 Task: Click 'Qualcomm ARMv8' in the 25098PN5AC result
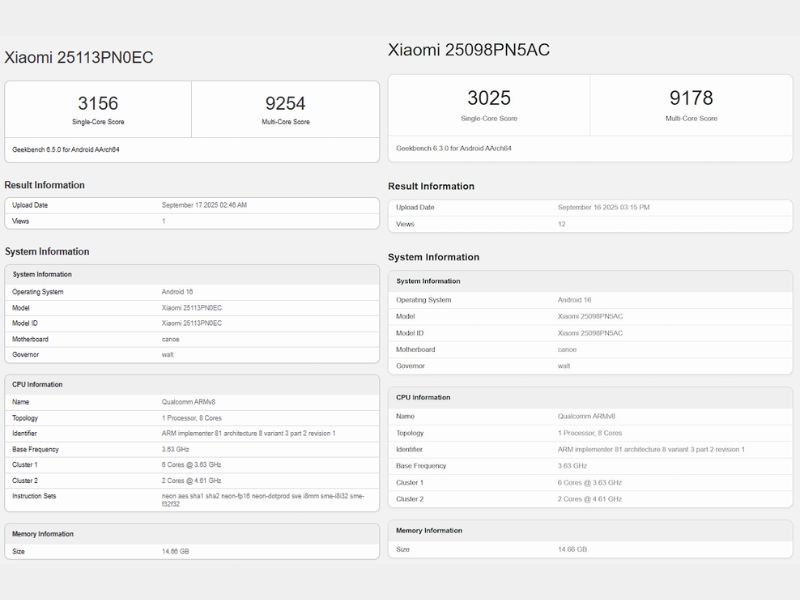(587, 416)
